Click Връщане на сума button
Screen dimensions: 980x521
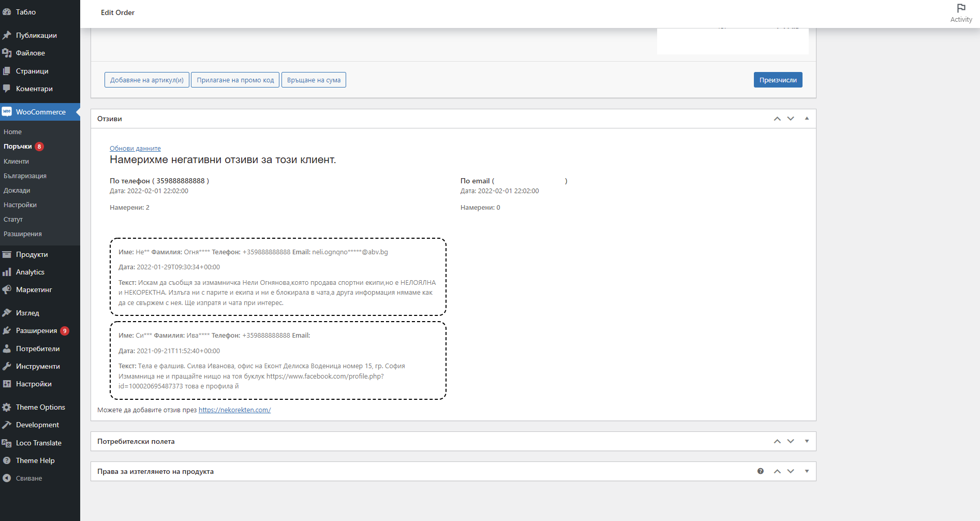point(314,80)
